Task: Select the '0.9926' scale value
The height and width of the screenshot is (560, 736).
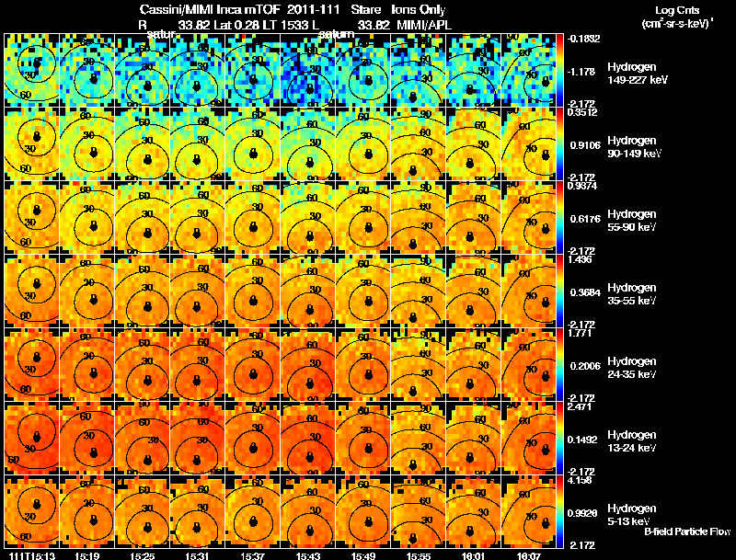Action: tap(582, 514)
